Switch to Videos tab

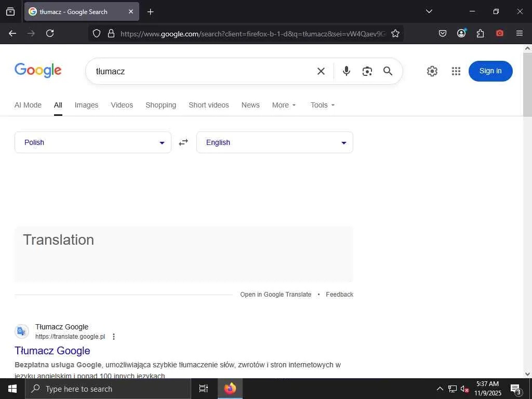tap(122, 105)
